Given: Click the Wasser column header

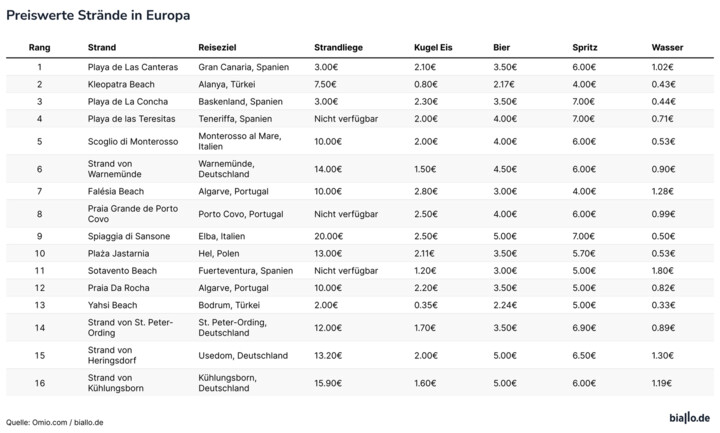Looking at the screenshot, I should [667, 47].
